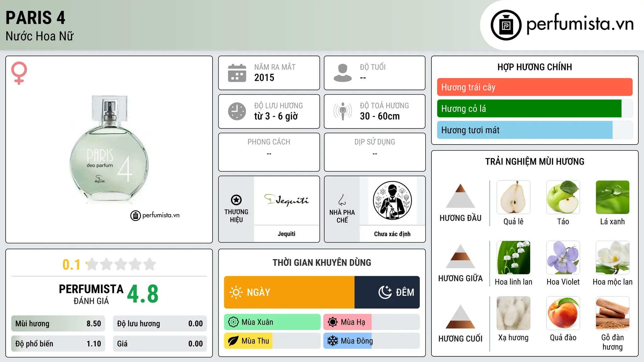This screenshot has height=362, width=644.
Task: Click the Jequiti brand name link
Action: (x=286, y=234)
